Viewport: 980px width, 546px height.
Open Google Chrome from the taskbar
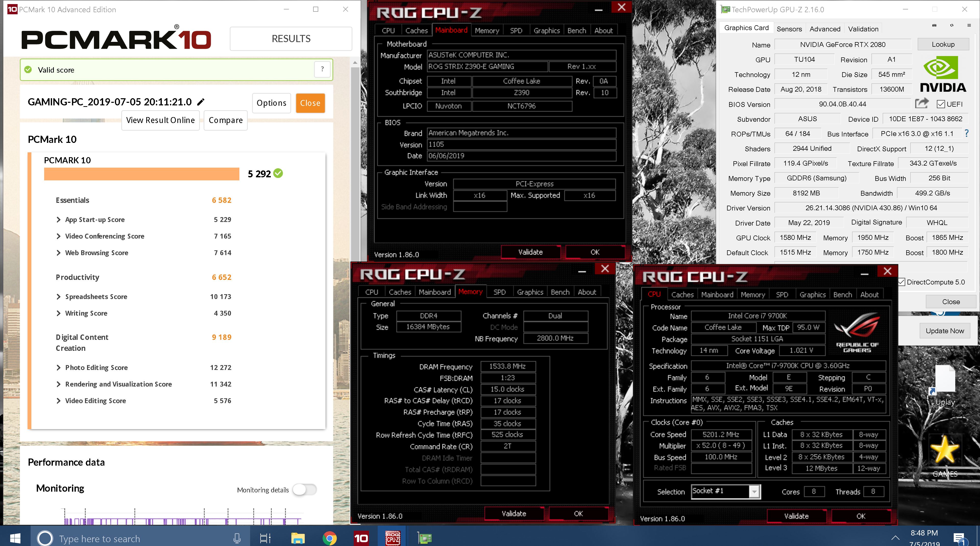(x=329, y=538)
